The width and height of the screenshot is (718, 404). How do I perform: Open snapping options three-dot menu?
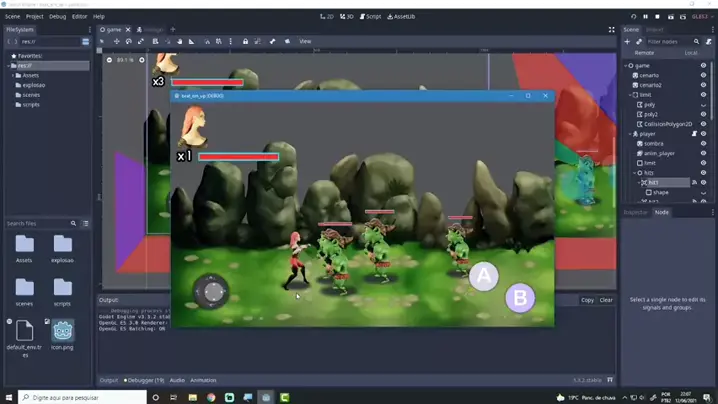pyautogui.click(x=230, y=41)
